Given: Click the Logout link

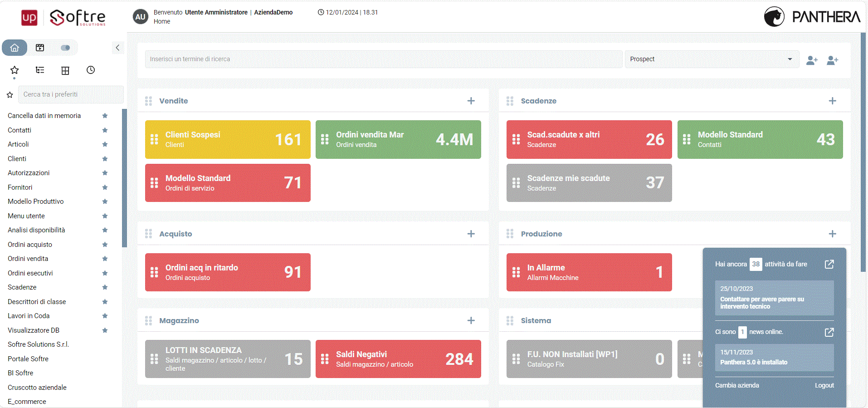Looking at the screenshot, I should [824, 385].
